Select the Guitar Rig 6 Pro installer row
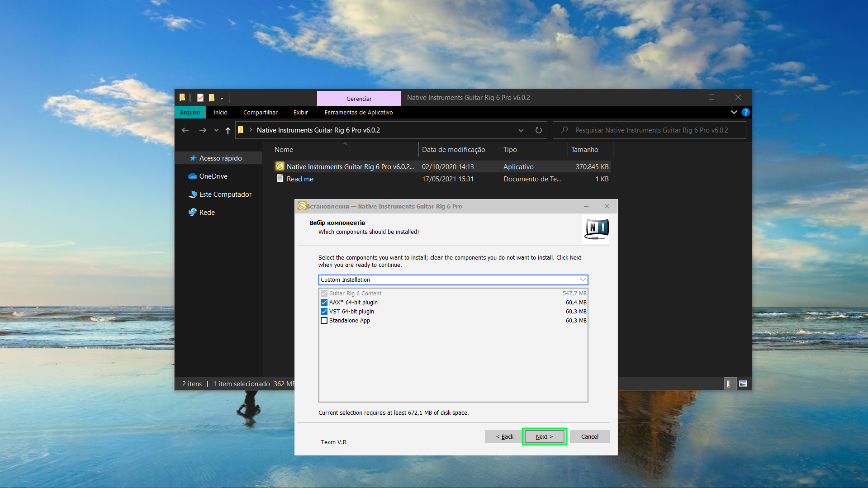868x488 pixels. 442,167
